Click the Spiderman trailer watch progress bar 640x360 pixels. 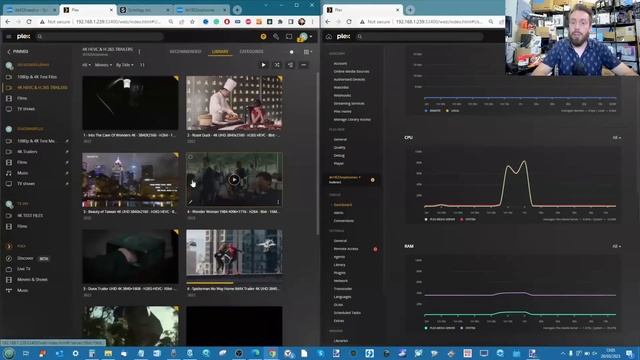[234, 282]
